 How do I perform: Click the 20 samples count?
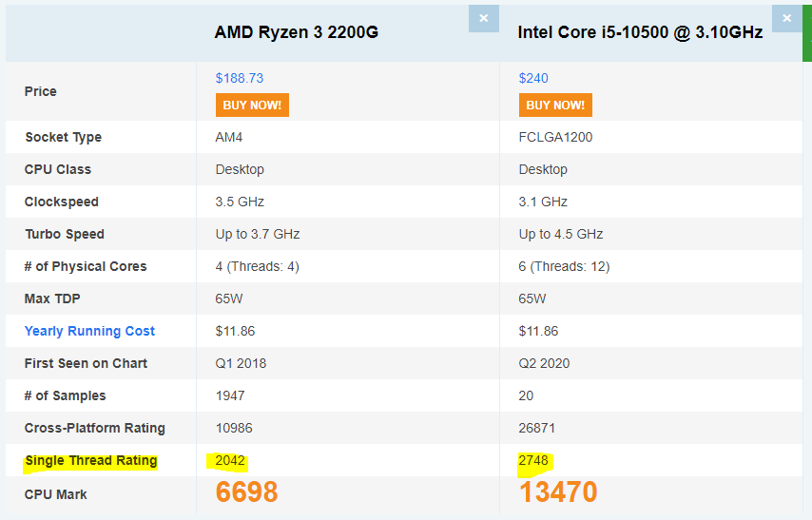click(x=526, y=395)
